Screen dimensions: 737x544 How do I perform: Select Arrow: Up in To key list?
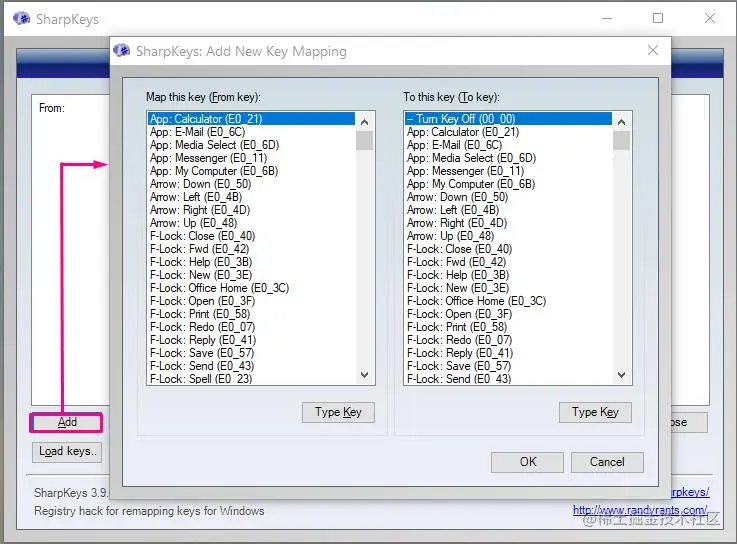coord(509,236)
